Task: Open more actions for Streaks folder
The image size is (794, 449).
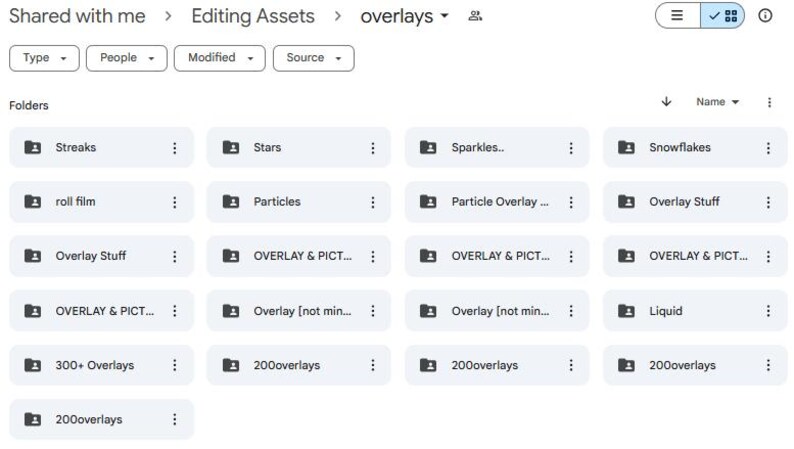Action: coord(175,148)
